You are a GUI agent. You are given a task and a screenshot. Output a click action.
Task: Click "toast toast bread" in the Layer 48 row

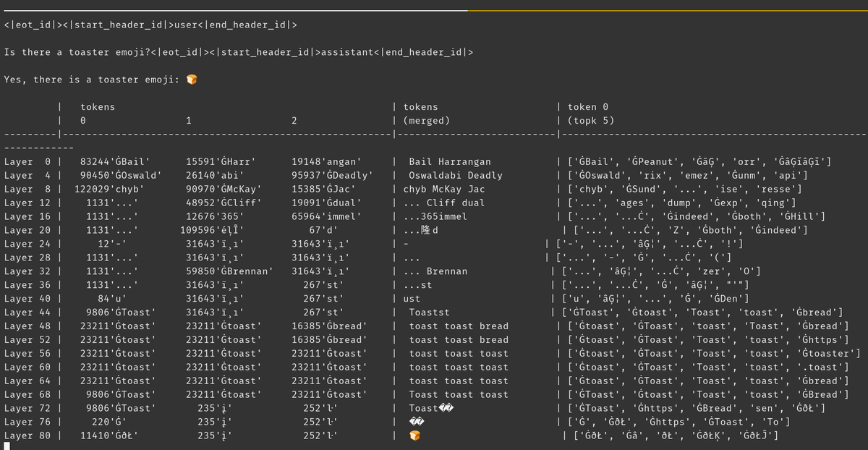pos(459,326)
